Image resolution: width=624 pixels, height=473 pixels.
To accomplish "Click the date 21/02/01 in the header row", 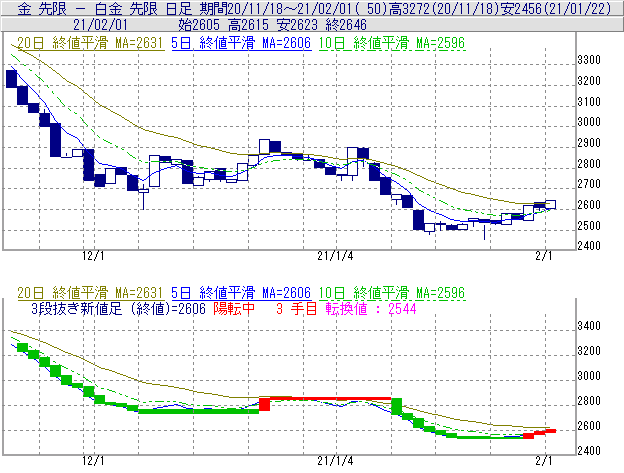I will pos(100,25).
